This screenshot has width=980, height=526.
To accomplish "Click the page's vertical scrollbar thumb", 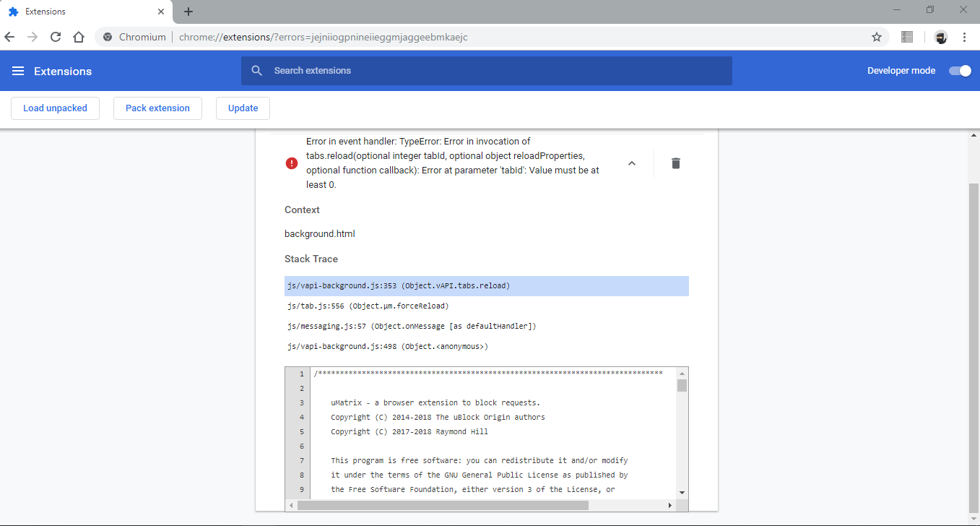I will tap(974, 347).
